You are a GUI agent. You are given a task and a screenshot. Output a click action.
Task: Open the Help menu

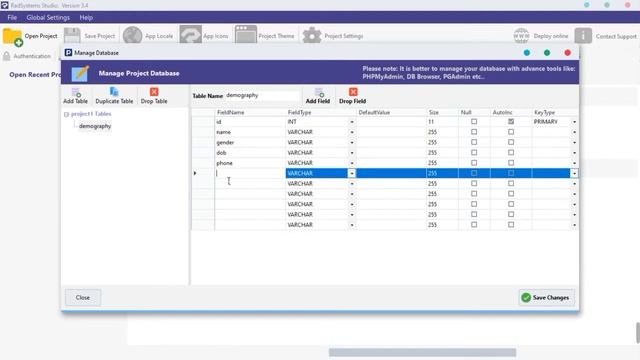[86, 18]
